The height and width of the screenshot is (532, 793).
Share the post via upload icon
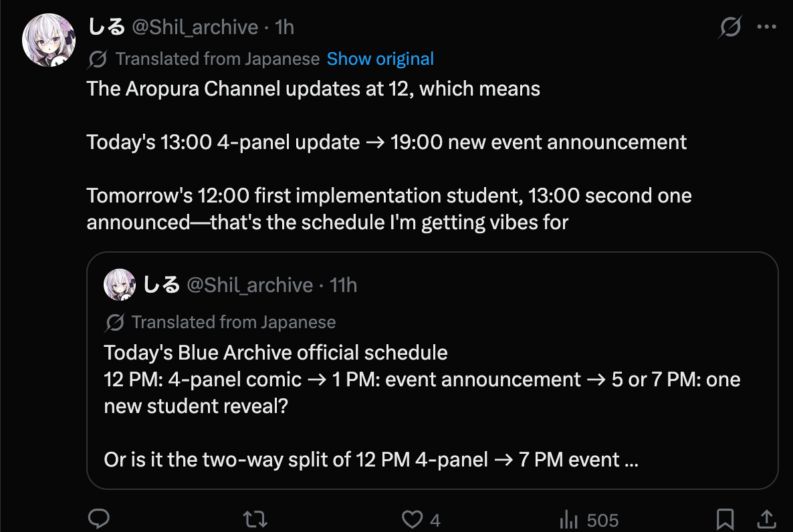[x=767, y=519]
